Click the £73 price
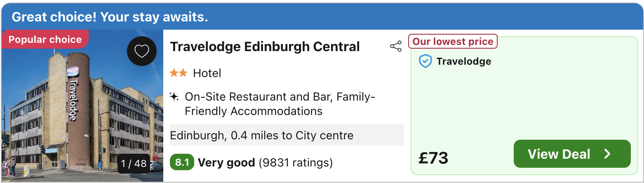The image size is (644, 183). 433,158
